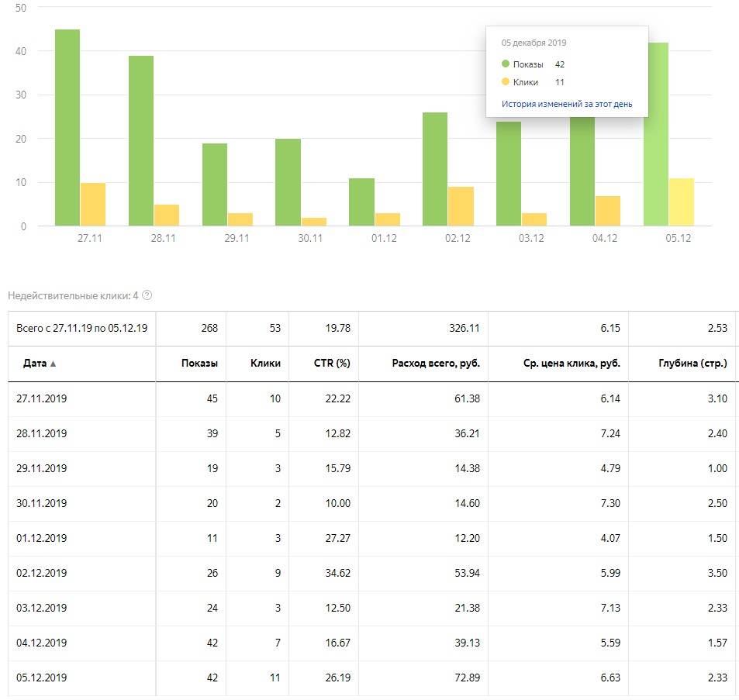The width and height of the screenshot is (739, 700).
Task: Open История изменений за этот день link
Action: tap(567, 103)
